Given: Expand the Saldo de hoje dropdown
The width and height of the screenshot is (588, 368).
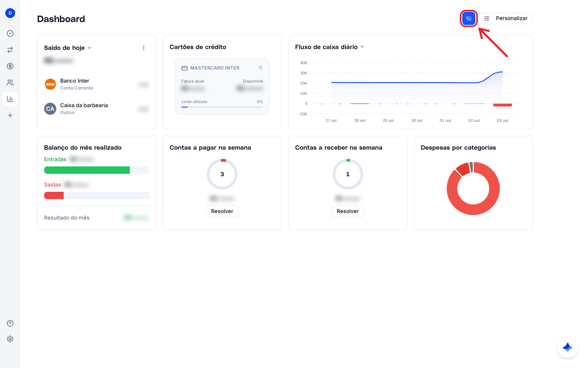Looking at the screenshot, I should [x=89, y=48].
